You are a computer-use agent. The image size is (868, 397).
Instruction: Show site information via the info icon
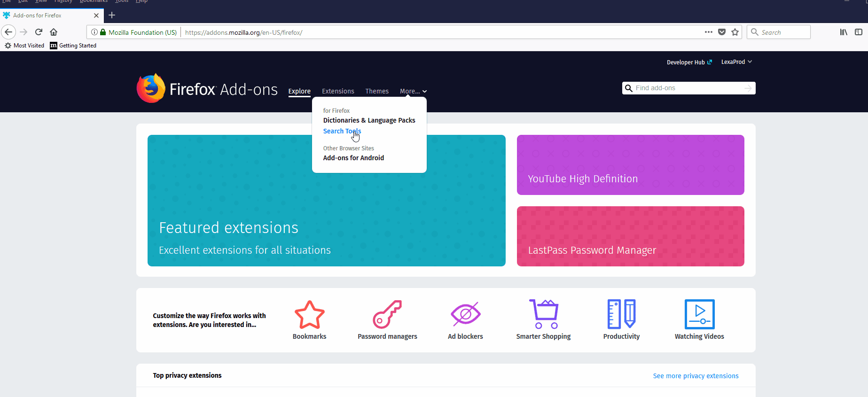pyautogui.click(x=94, y=32)
